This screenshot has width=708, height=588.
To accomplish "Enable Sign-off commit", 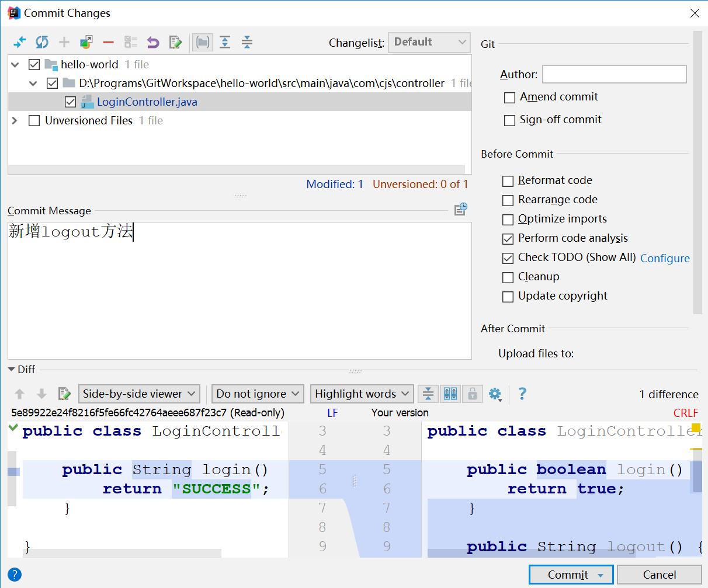I will click(509, 120).
